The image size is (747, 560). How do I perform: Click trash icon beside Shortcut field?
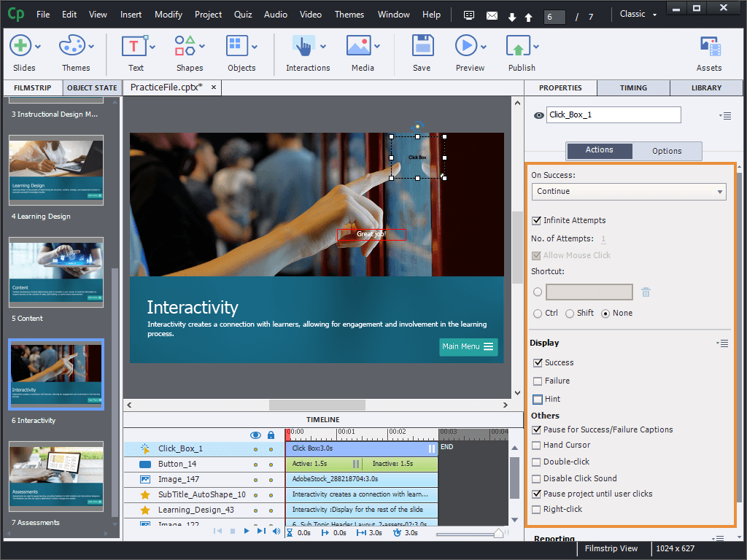(x=646, y=292)
